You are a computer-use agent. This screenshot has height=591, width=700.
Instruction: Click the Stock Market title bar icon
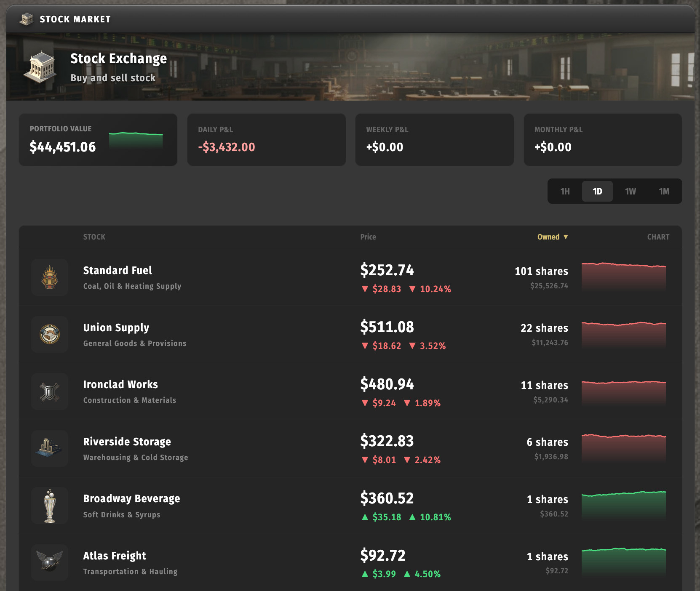tap(27, 19)
